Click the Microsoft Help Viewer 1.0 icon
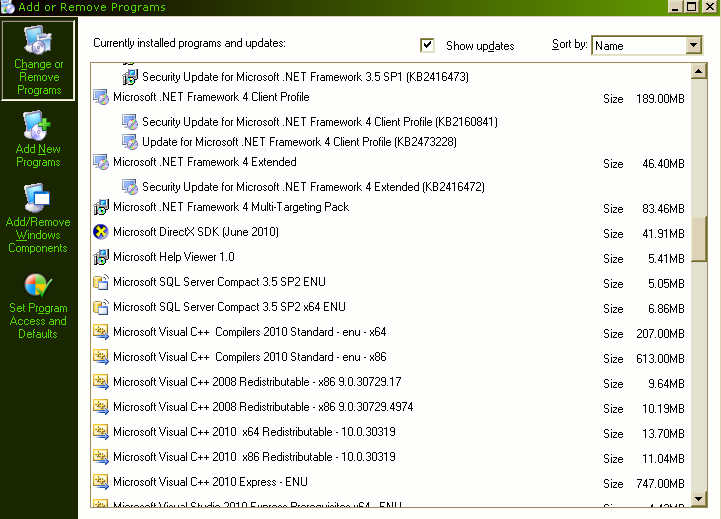This screenshot has width=721, height=519. click(101, 257)
